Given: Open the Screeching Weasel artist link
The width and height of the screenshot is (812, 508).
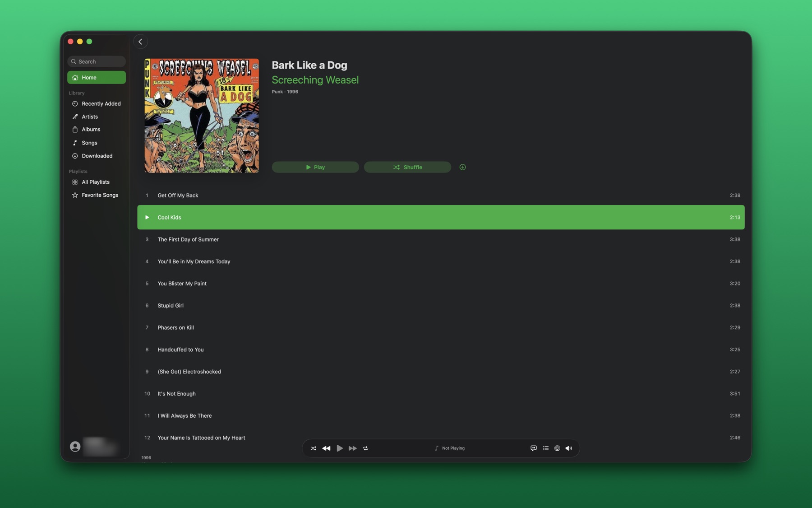Looking at the screenshot, I should tap(315, 80).
